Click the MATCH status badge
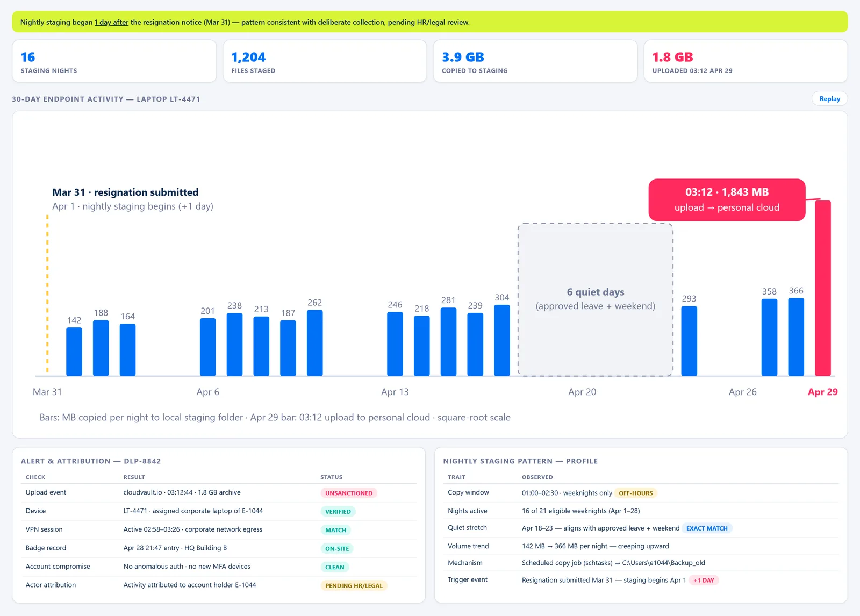 pos(336,530)
